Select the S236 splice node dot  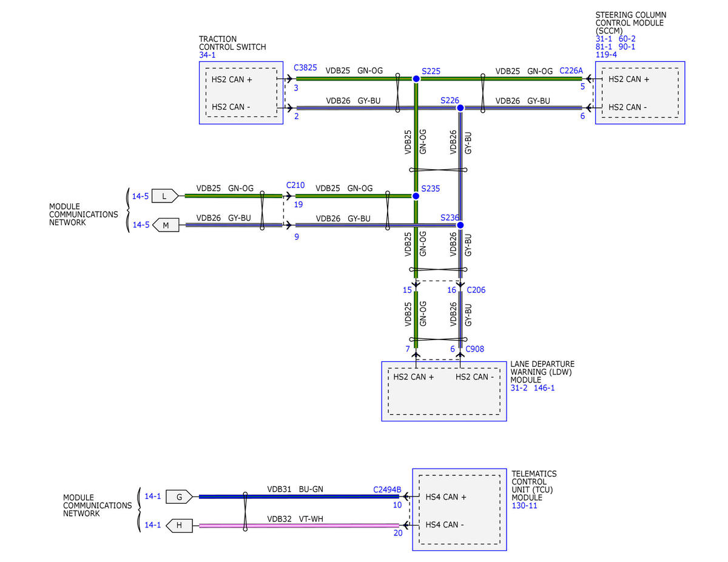coord(460,225)
